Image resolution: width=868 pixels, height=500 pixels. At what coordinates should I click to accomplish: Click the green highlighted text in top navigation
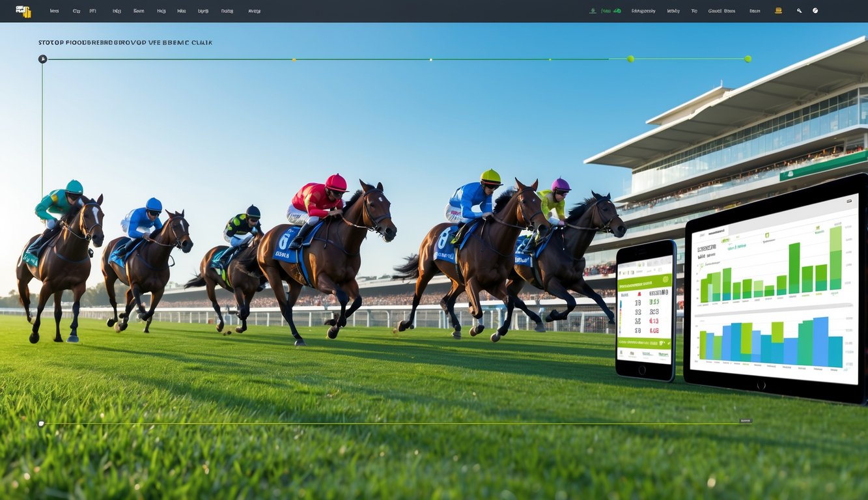(606, 11)
